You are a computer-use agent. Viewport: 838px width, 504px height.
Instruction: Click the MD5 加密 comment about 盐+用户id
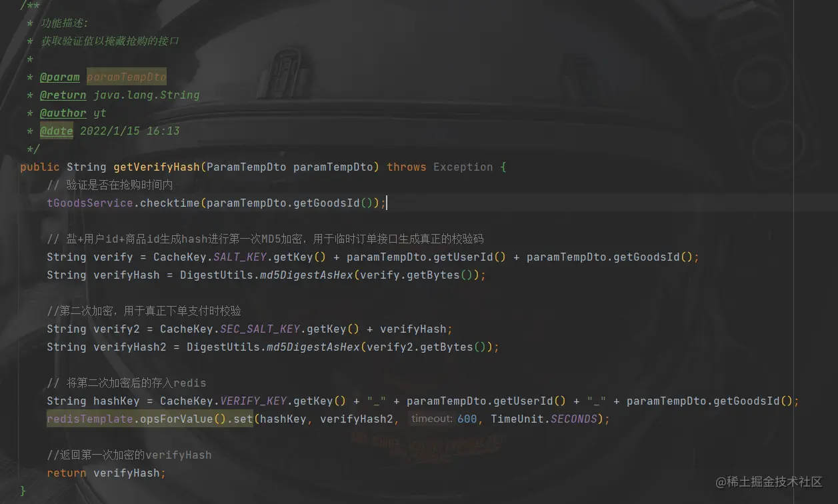click(x=265, y=239)
